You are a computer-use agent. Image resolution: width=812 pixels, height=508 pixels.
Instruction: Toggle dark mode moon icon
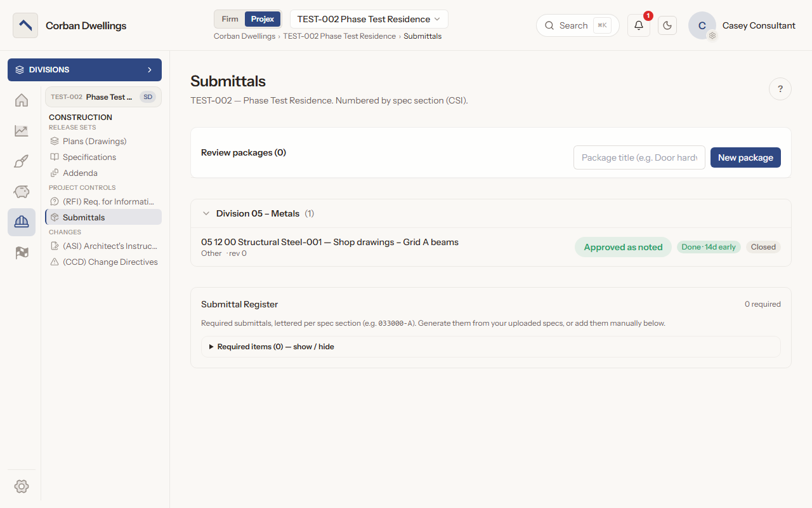[667, 25]
